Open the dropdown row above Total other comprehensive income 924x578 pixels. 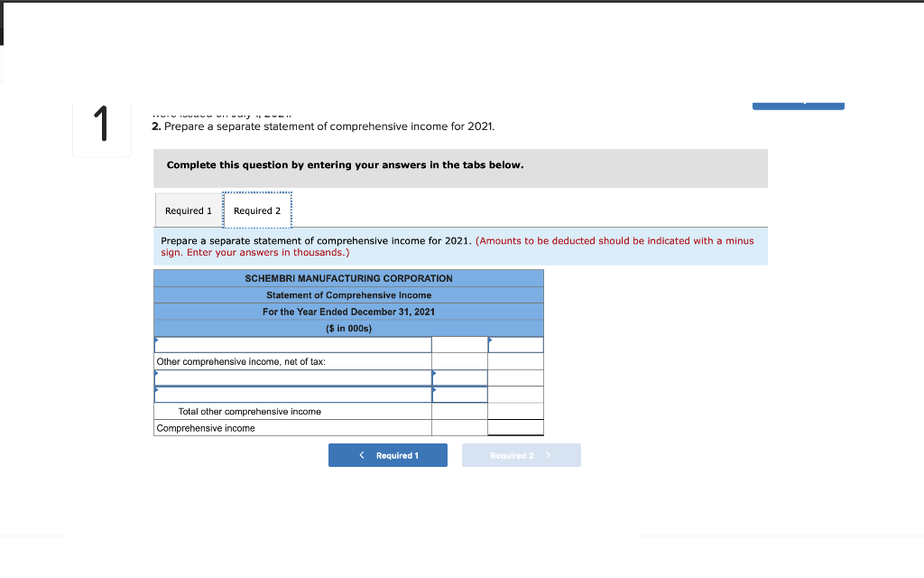point(293,395)
